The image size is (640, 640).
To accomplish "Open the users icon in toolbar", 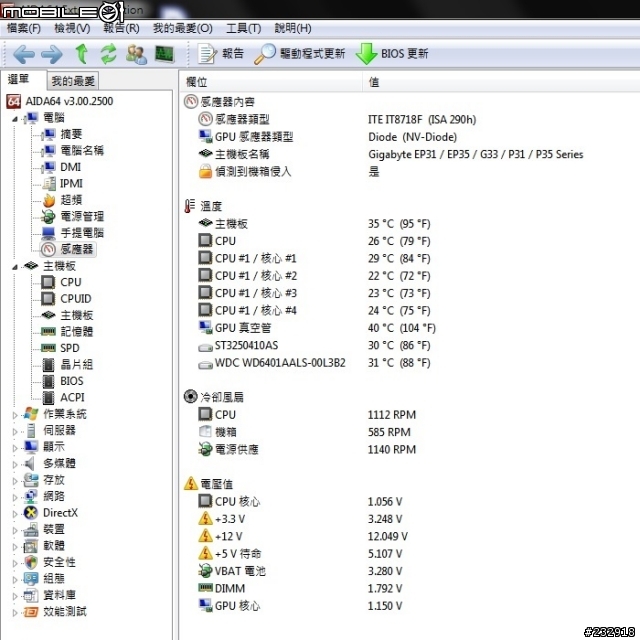I will coord(136,54).
